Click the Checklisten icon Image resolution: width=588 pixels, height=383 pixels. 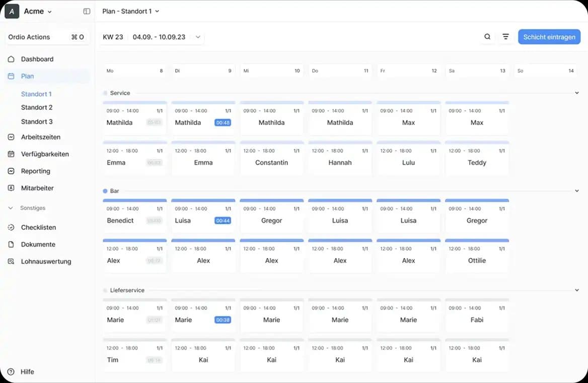[11, 228]
